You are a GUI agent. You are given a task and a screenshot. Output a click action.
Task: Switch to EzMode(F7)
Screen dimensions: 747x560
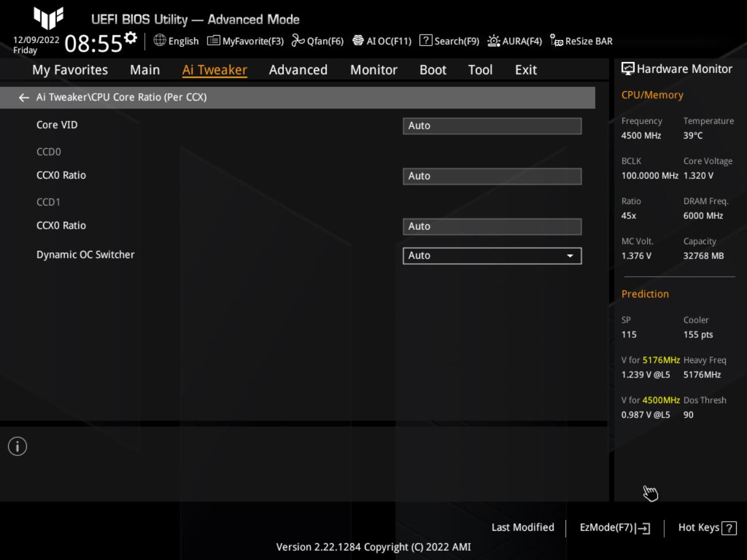[606, 527]
